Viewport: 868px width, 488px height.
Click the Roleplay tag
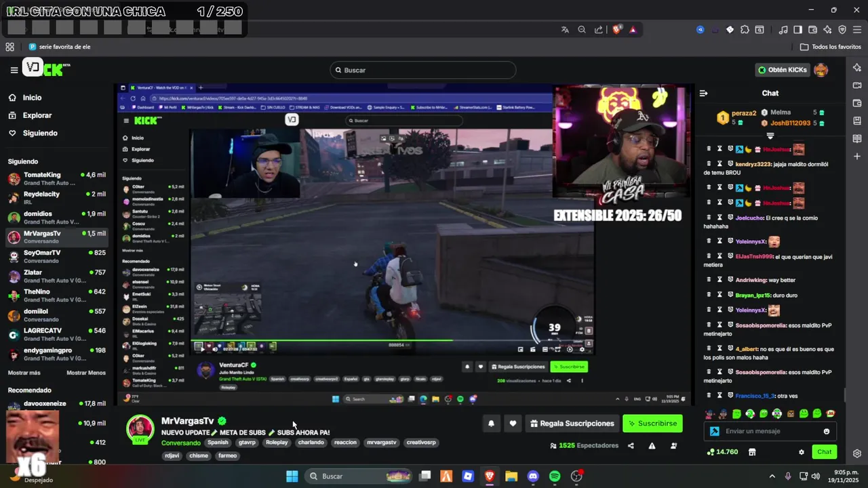277,443
